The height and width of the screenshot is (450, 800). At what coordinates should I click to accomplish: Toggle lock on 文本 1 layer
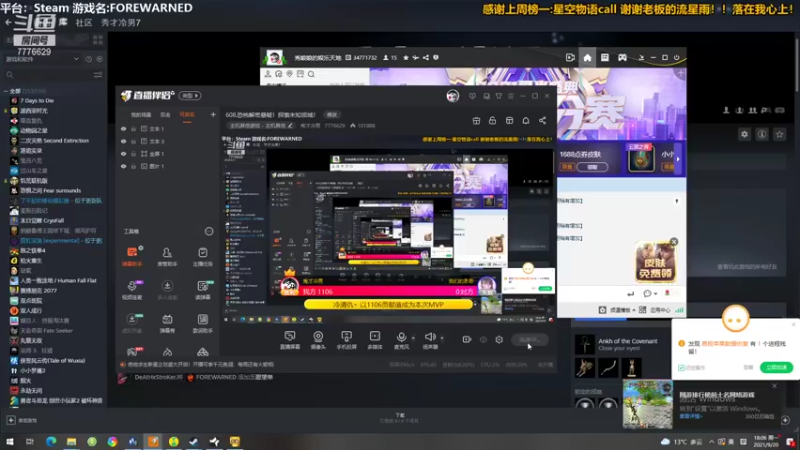click(x=134, y=129)
